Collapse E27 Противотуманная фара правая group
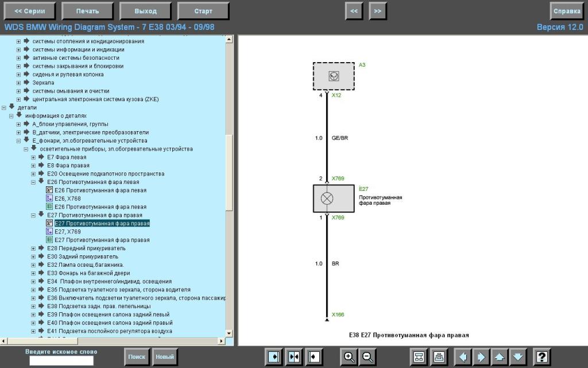Viewport: 588px width, 368px height. (33, 215)
